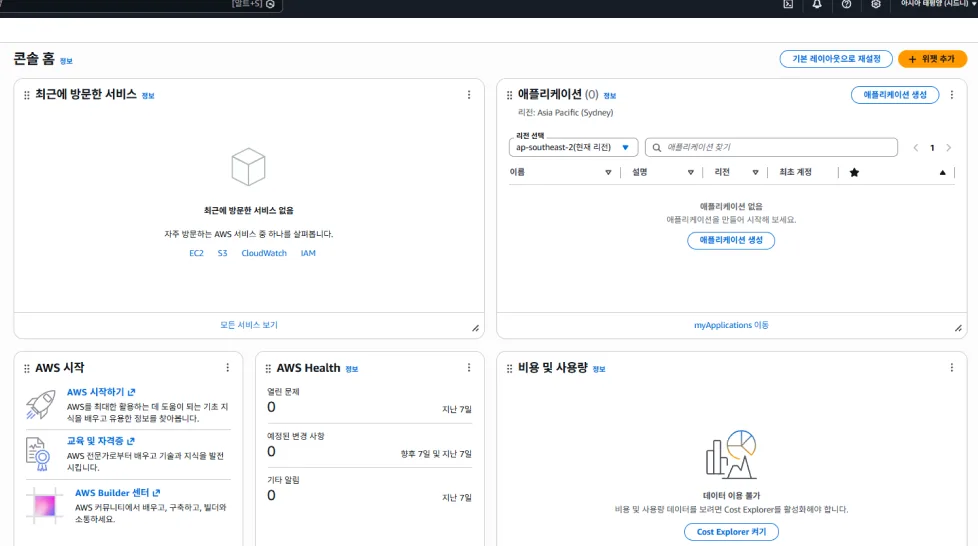Viewport: 978px width, 546px height.
Task: Click 정보 link next to 콘솔 홈
Action: coord(66,61)
